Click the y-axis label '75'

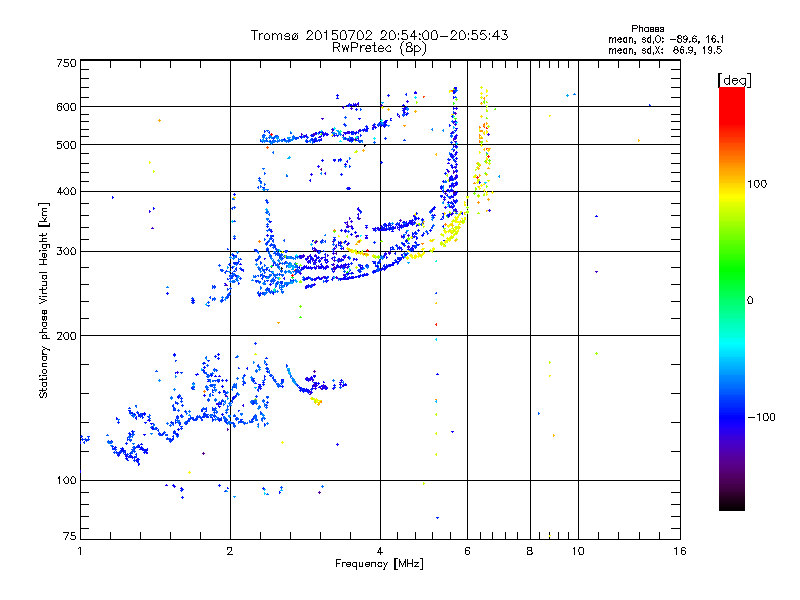pos(70,536)
